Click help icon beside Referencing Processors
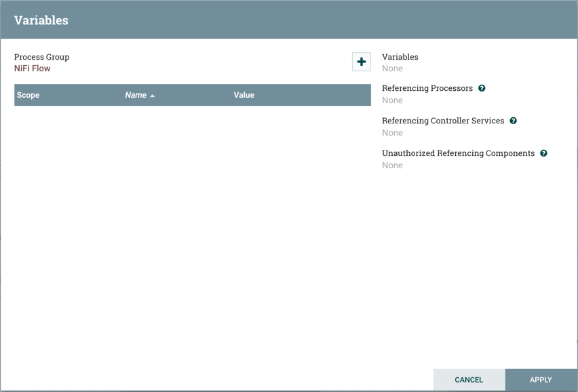The height and width of the screenshot is (392, 578). tap(482, 88)
